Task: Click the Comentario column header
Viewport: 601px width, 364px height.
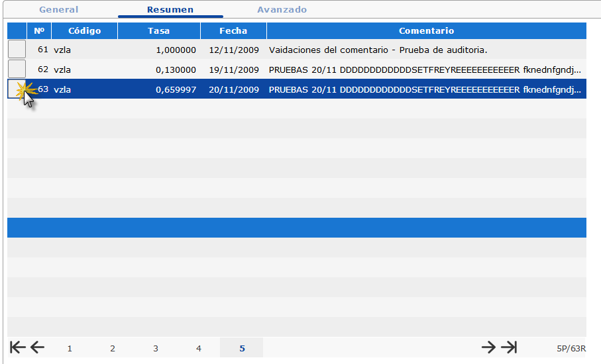Action: [426, 31]
